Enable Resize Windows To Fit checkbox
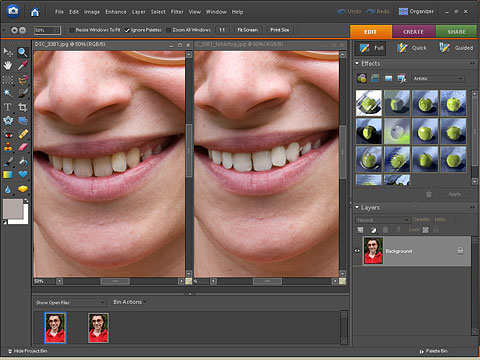Viewport: 480px width, 360px height. [71, 30]
